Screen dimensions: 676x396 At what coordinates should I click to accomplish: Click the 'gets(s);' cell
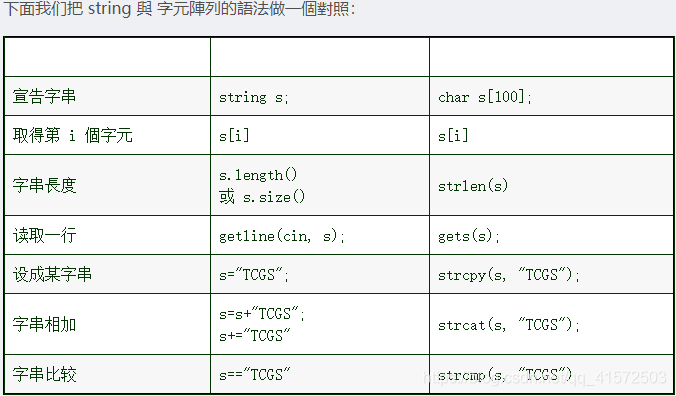(552, 235)
